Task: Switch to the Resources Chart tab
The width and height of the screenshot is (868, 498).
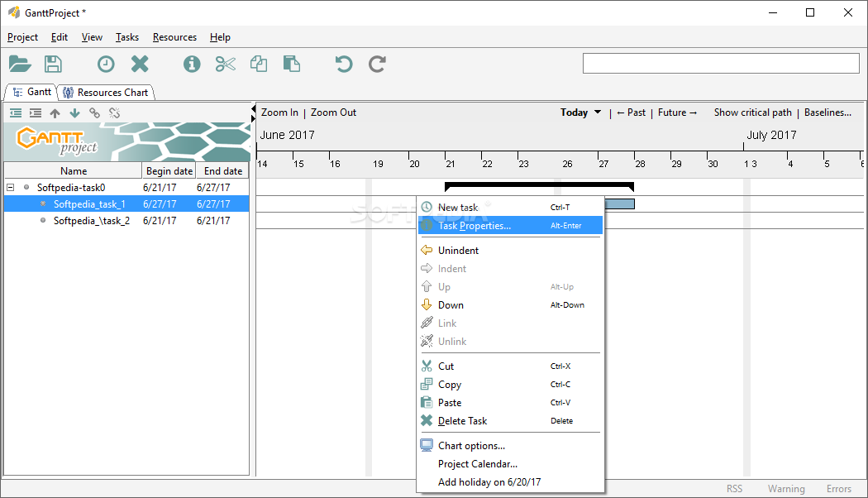Action: click(107, 93)
